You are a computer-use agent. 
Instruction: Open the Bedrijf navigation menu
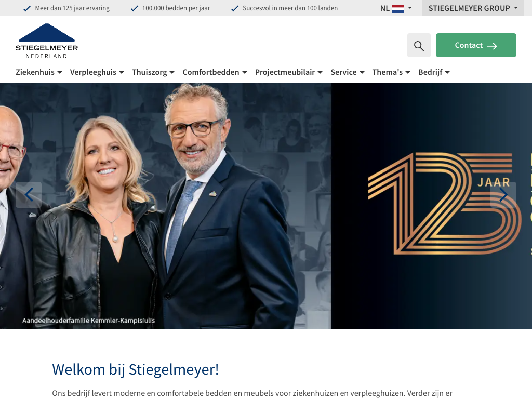tap(434, 72)
